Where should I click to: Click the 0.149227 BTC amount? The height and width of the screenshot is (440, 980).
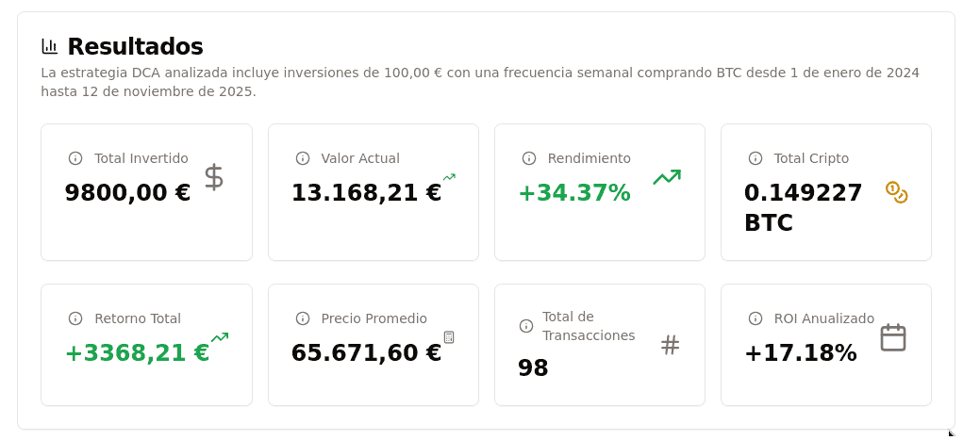(x=803, y=207)
